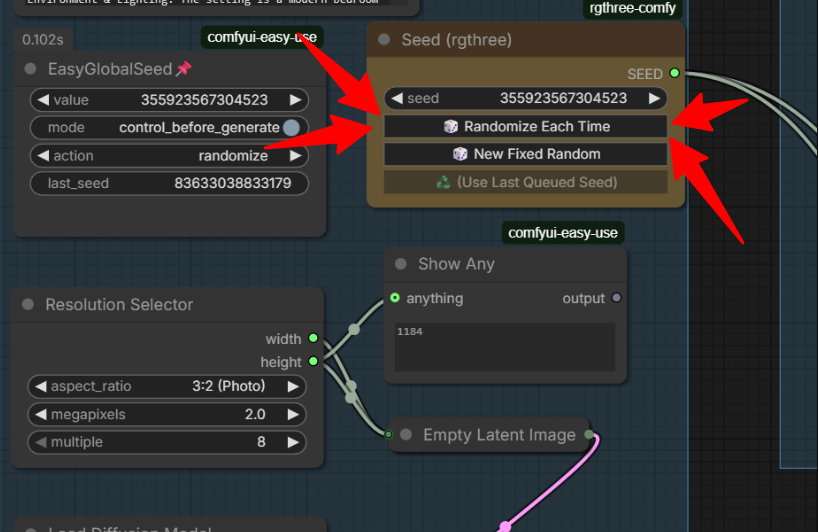Select next action option with right arrow
Viewport: 818px width, 532px height.
pyautogui.click(x=295, y=155)
